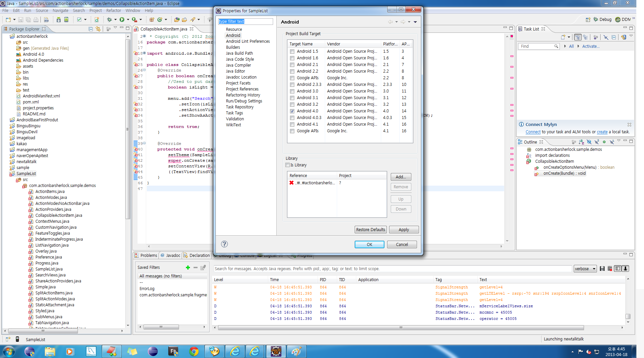Check the Android 2.3.3 build target
Image resolution: width=644 pixels, height=358 pixels.
(292, 85)
